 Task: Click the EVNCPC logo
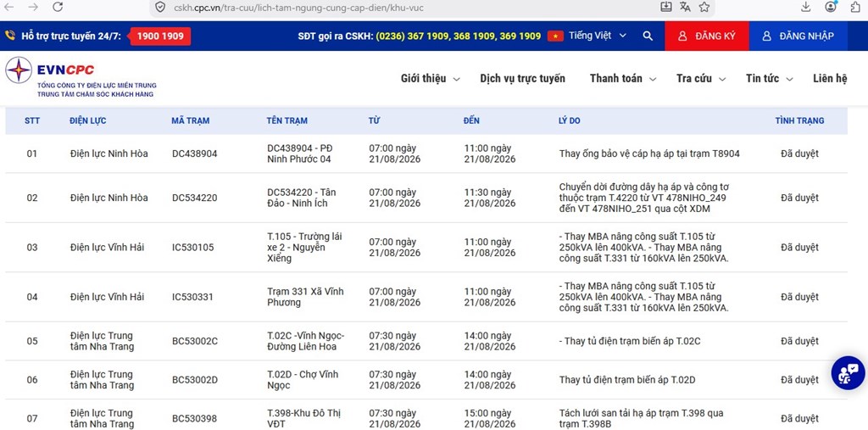(x=81, y=77)
